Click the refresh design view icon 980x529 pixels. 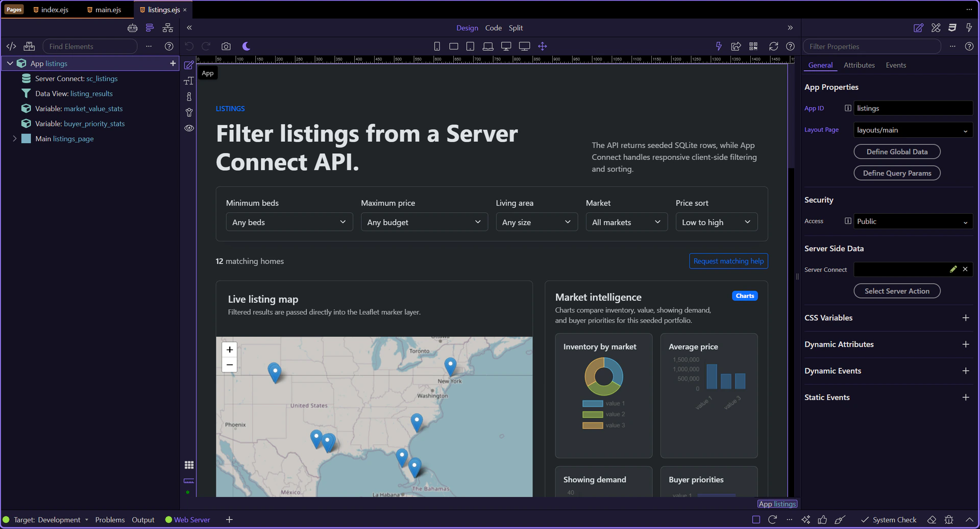coord(773,46)
